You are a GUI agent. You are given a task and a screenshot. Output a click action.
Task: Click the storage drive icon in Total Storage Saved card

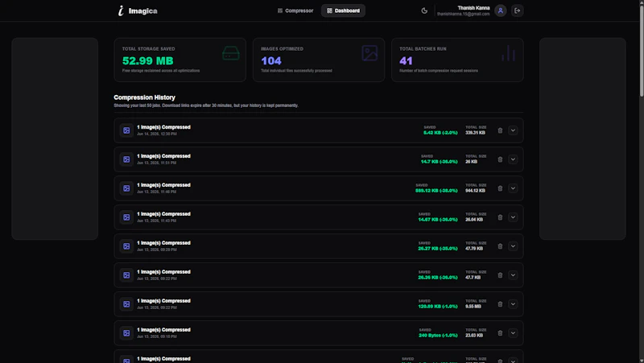230,53
